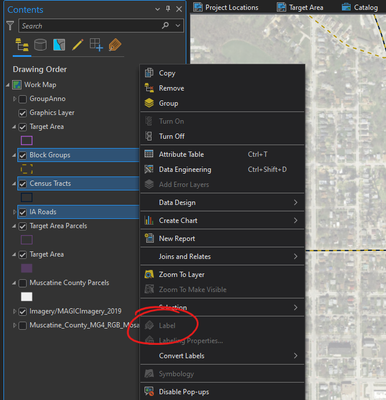Expand the GroupAnno group

(14, 99)
